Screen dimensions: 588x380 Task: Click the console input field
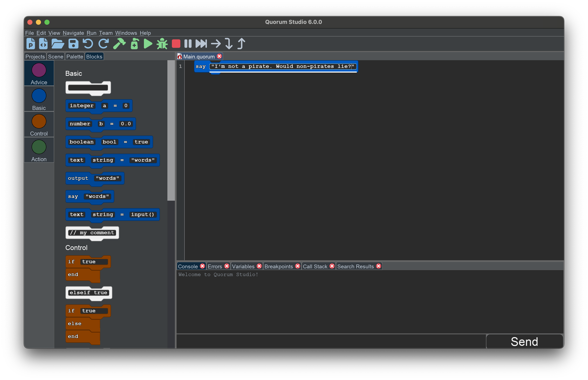(331, 342)
